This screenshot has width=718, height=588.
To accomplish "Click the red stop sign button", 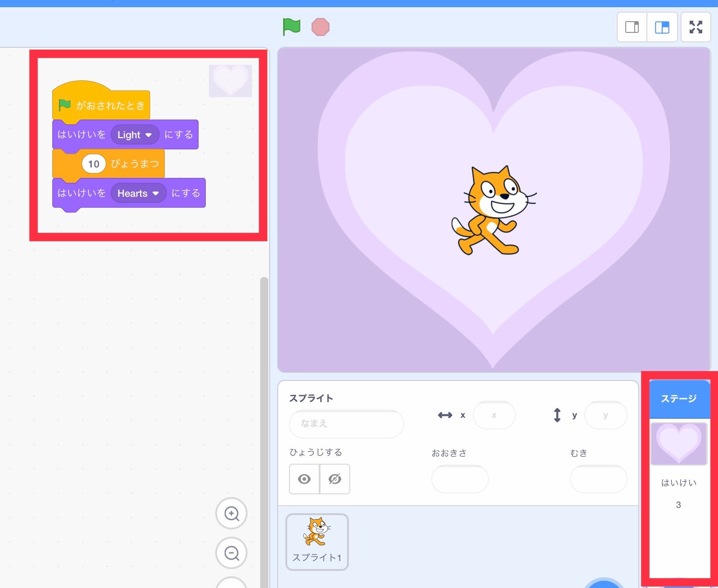I will coord(321,27).
